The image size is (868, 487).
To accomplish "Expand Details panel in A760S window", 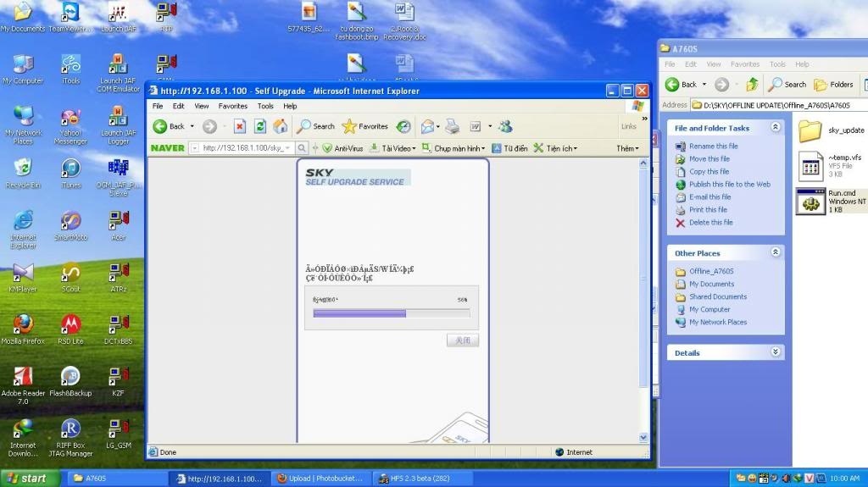I will point(776,352).
